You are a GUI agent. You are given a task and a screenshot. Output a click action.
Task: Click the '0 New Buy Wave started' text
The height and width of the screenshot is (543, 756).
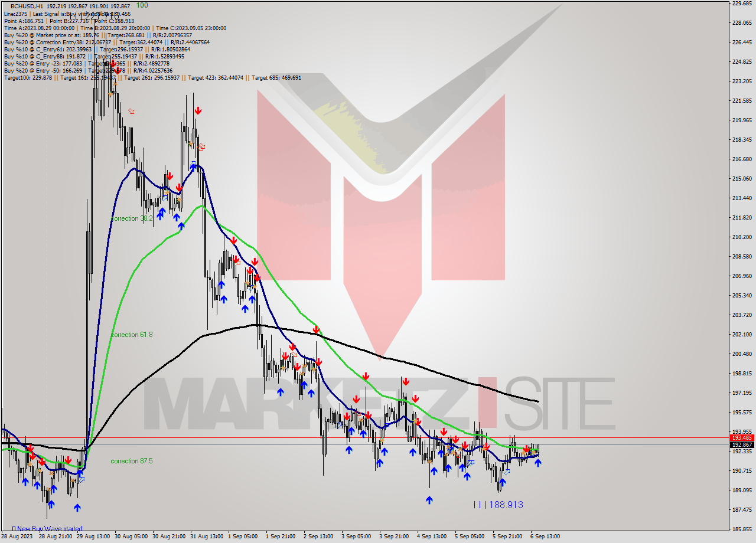coord(47,529)
